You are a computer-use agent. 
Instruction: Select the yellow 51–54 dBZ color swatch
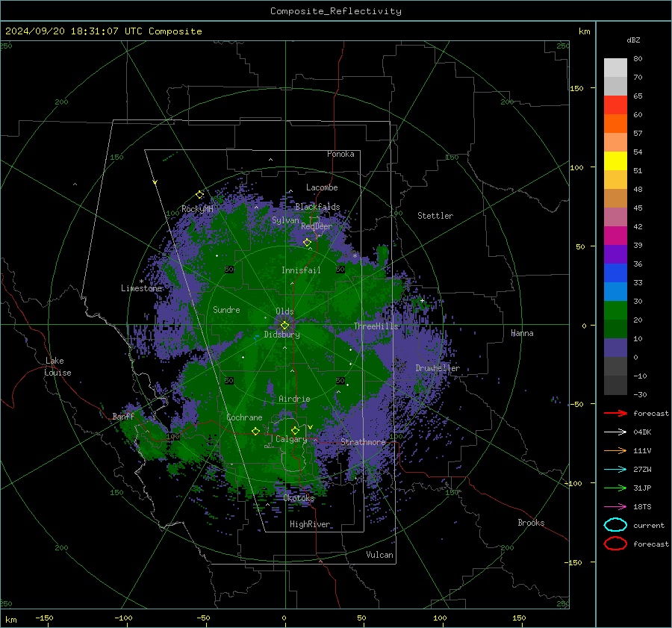pos(615,161)
